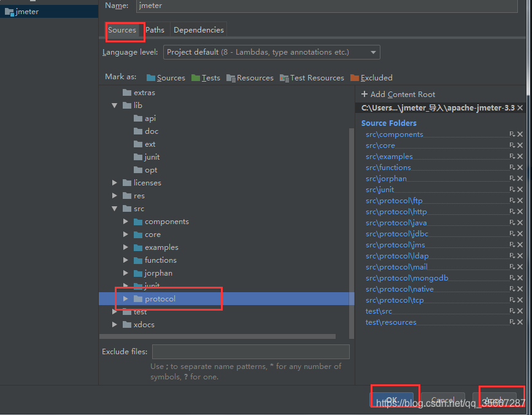Expand the core folder
This screenshot has width=532, height=415.
[126, 235]
